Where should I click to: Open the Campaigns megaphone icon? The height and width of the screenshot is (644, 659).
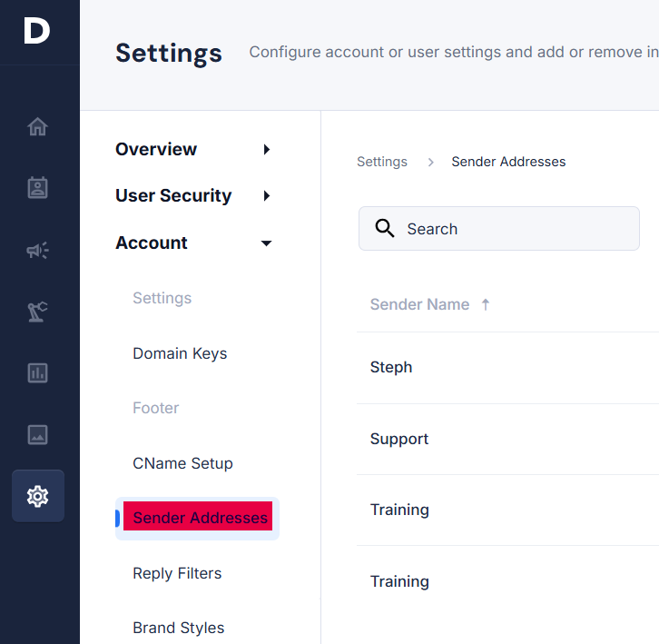click(x=37, y=251)
